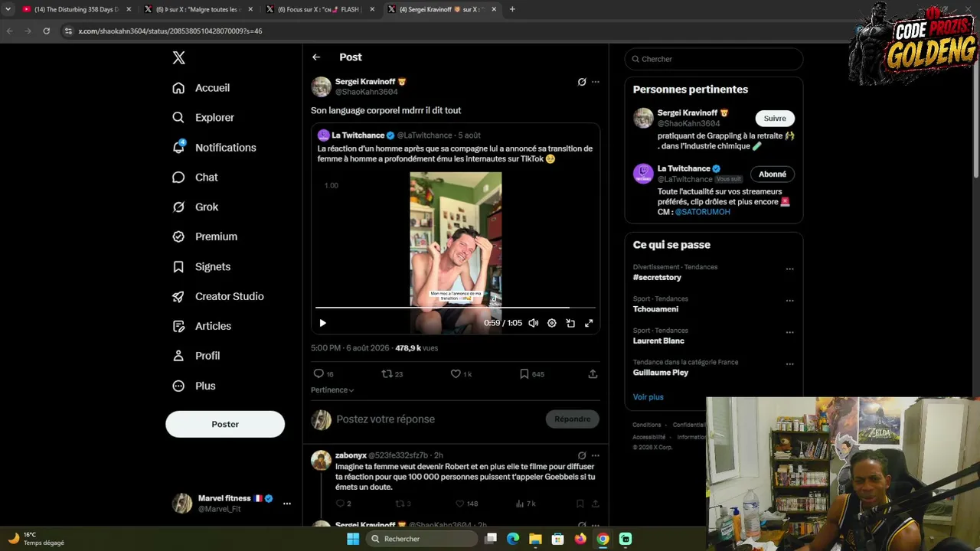This screenshot has height=551, width=980.
Task: Bookmark zabonyx's reply
Action: point(580,504)
